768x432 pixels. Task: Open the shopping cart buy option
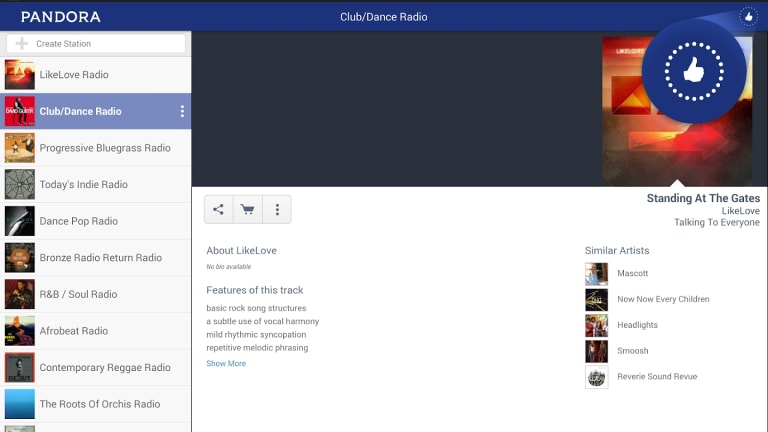point(247,210)
